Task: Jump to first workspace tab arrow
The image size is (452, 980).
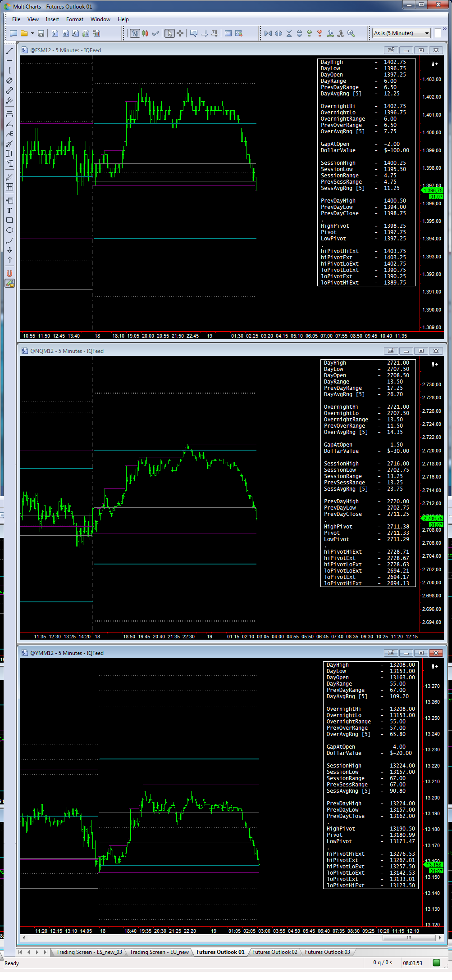Action: (20, 952)
